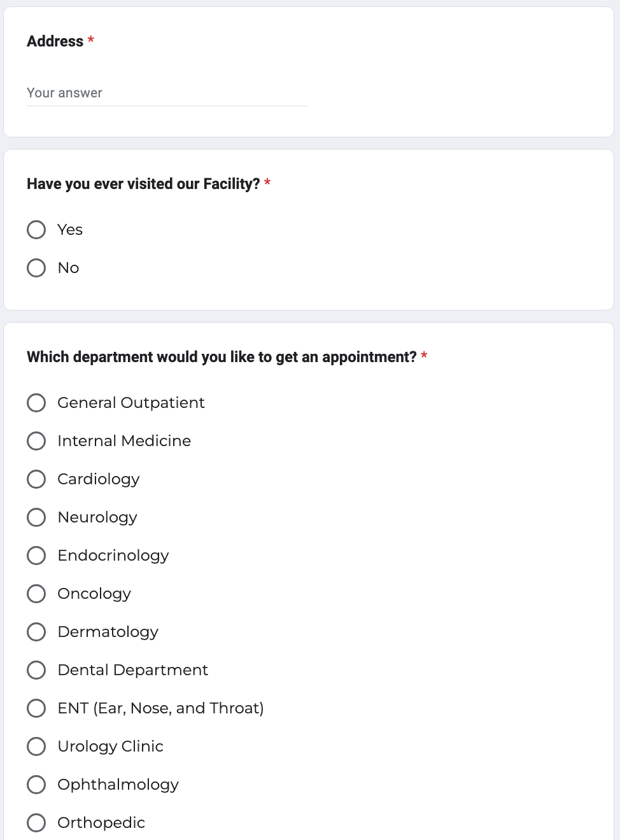Viewport: 620px width, 840px height.
Task: Click the Urology Clinic label text
Action: pyautogui.click(x=110, y=746)
